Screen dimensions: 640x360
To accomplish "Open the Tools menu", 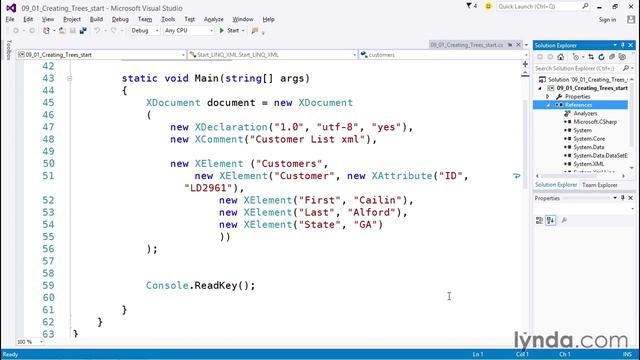I will point(168,19).
